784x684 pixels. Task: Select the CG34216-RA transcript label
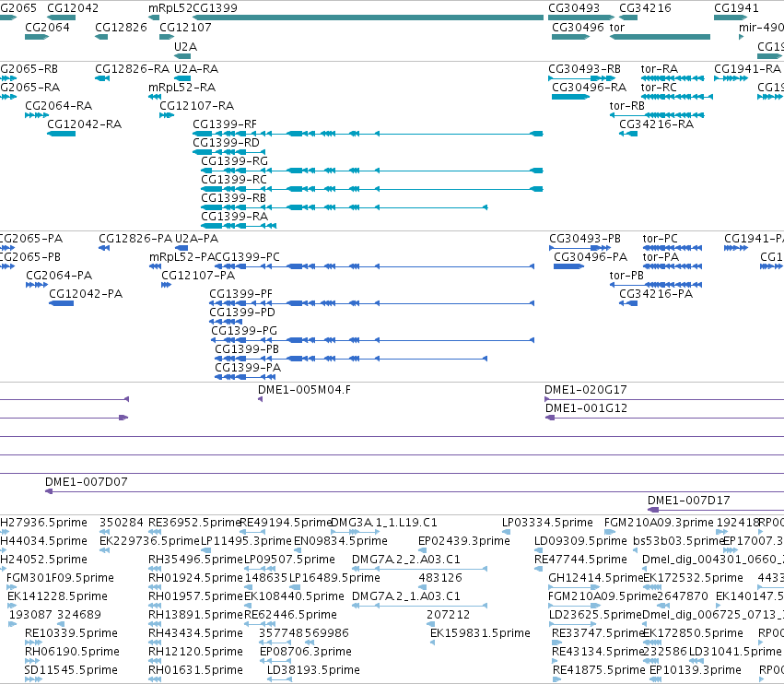657,124
